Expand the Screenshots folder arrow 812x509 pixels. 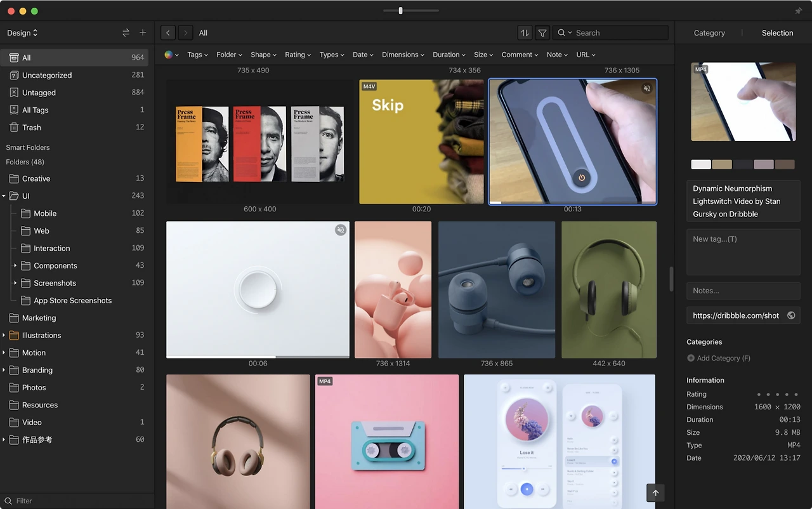[15, 283]
